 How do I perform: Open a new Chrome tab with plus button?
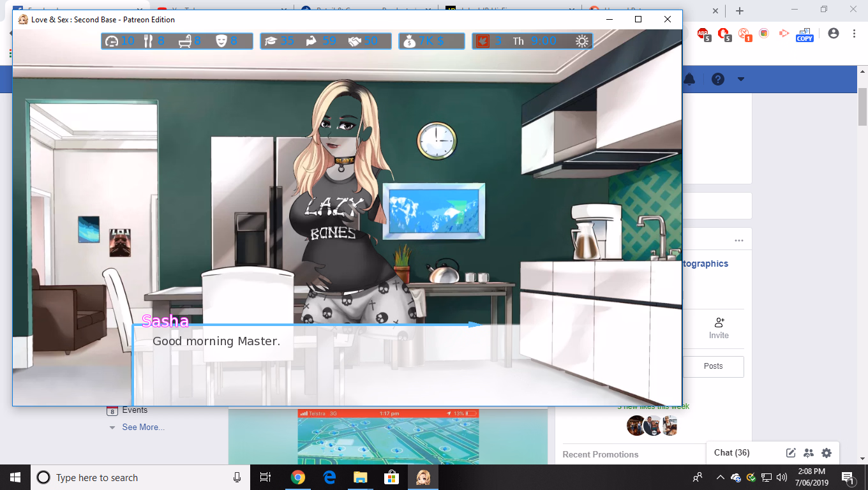[739, 11]
